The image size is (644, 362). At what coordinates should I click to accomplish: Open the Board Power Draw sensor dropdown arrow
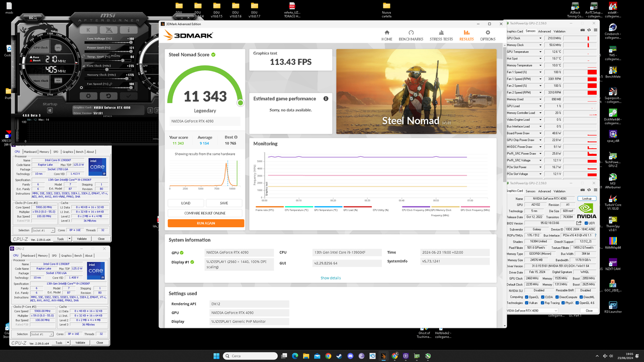tap(540, 133)
